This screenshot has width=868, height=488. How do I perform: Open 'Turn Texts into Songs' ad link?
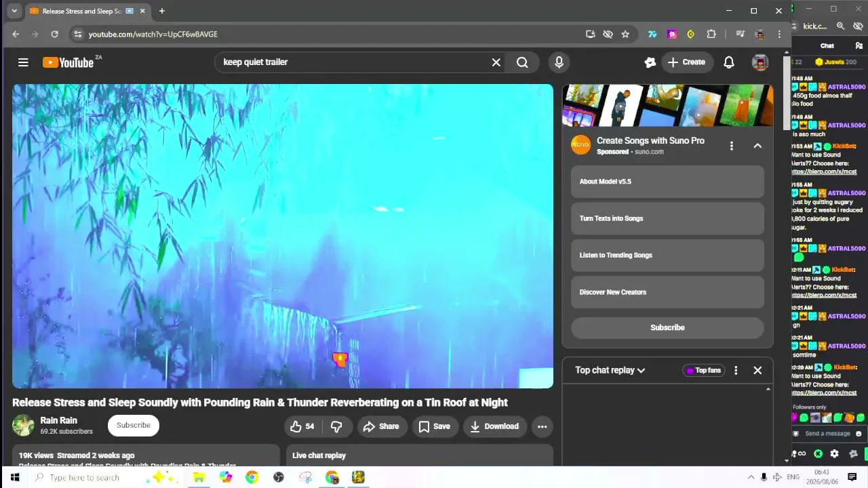tap(667, 218)
